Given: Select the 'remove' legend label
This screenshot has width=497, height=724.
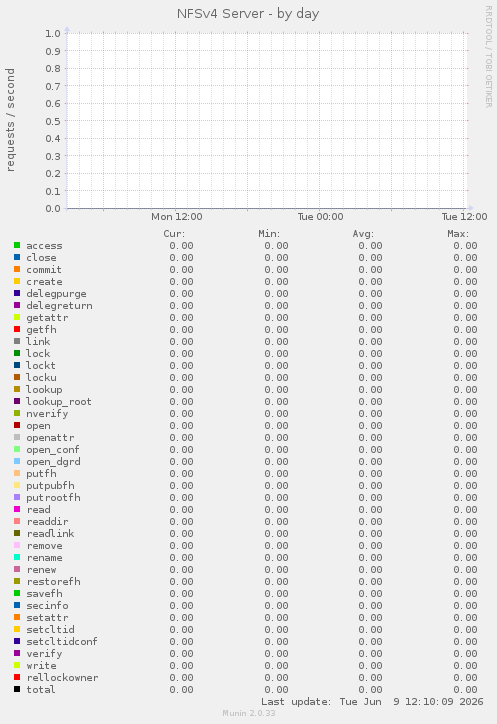Looking at the screenshot, I should pos(44,546).
